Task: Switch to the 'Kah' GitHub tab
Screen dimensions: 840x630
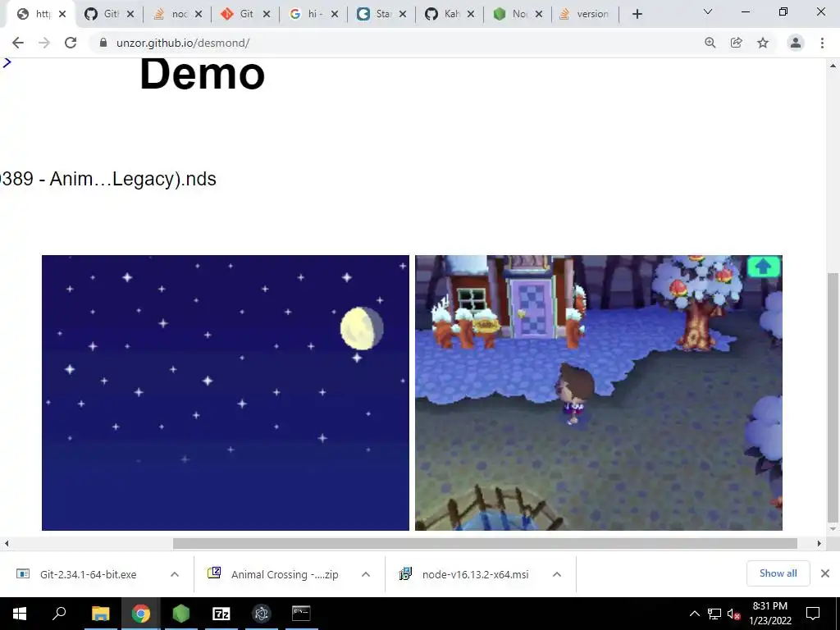Action: (x=442, y=14)
